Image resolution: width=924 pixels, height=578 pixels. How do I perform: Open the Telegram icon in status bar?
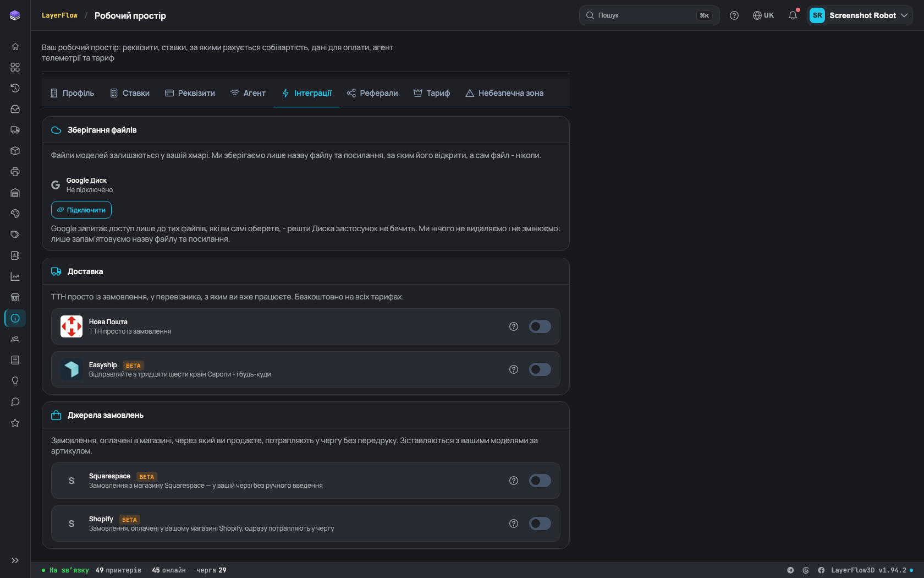[790, 570]
